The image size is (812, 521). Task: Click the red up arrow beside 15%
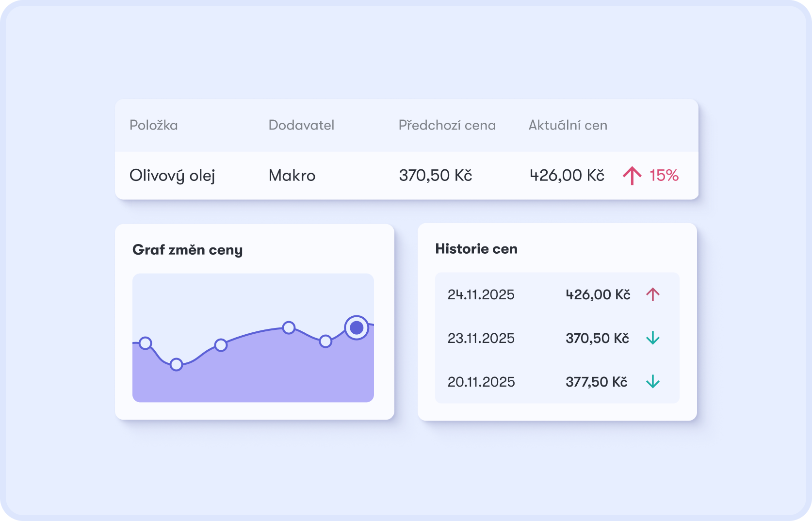coord(632,176)
